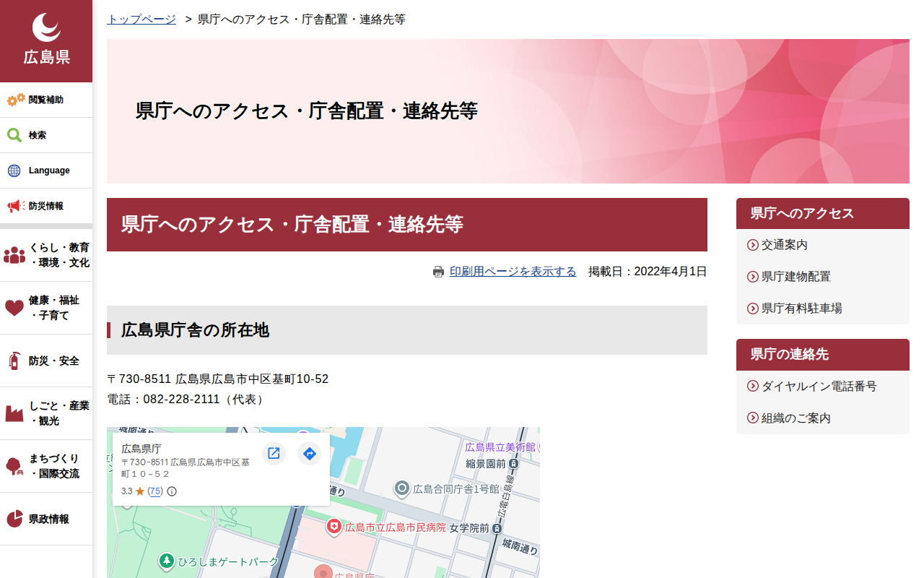Click the heart icon for 健康・福祉
Image resolution: width=924 pixels, height=578 pixels.
click(14, 308)
